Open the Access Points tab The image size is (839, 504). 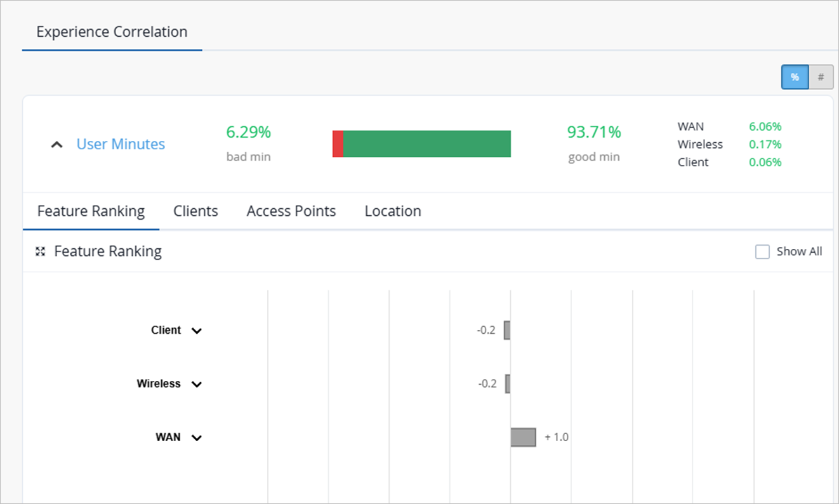click(291, 211)
